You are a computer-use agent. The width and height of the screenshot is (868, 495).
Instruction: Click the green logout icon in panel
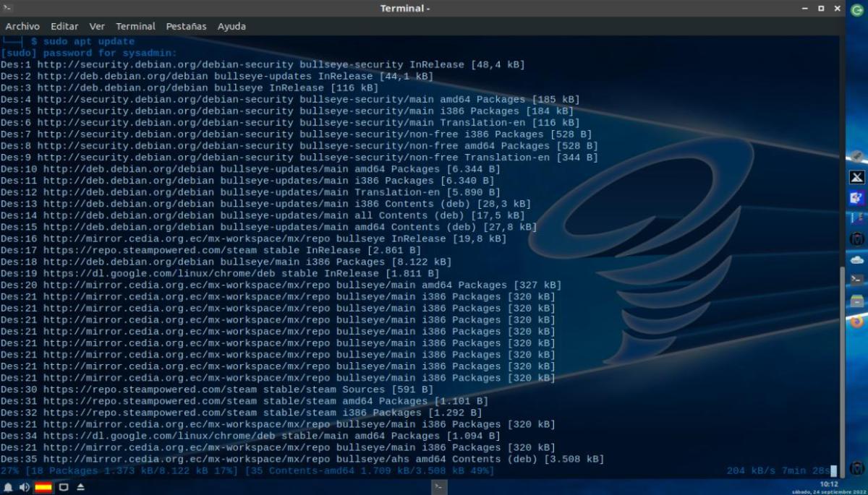(857, 9)
